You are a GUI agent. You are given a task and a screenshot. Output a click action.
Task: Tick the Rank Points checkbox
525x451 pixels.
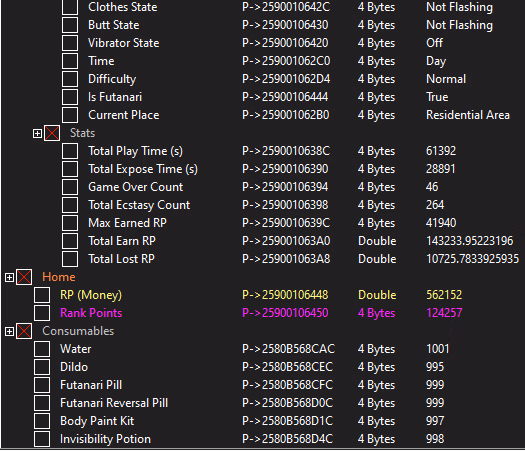pyautogui.click(x=42, y=313)
